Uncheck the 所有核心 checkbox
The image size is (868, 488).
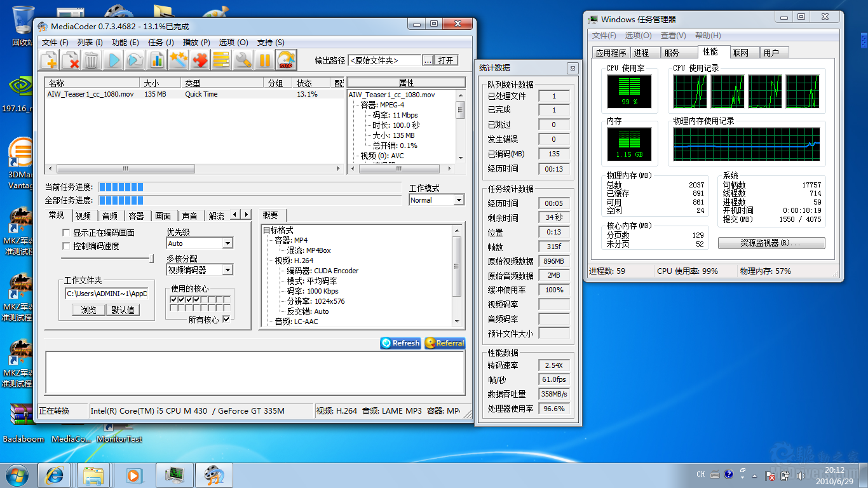pos(226,320)
